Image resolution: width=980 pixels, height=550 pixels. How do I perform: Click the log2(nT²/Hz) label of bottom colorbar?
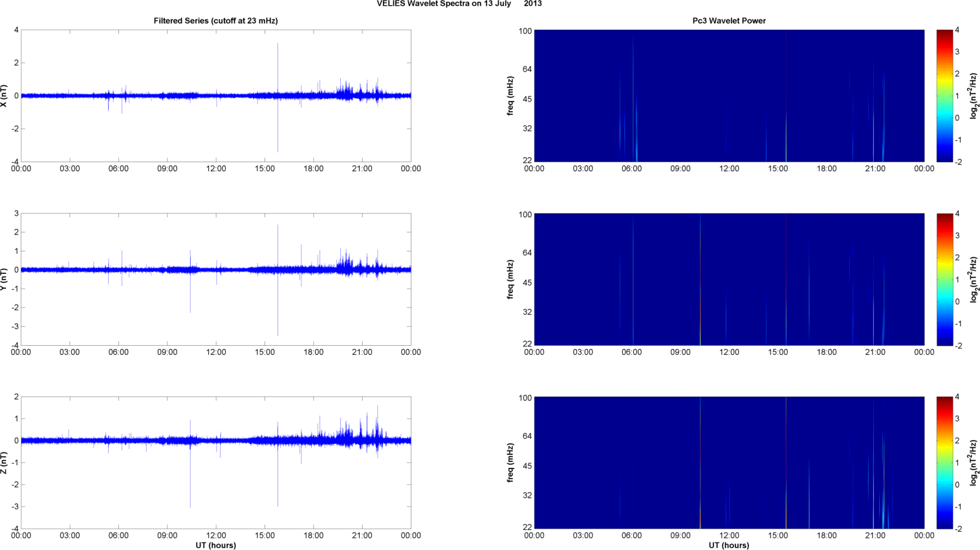coord(974,463)
